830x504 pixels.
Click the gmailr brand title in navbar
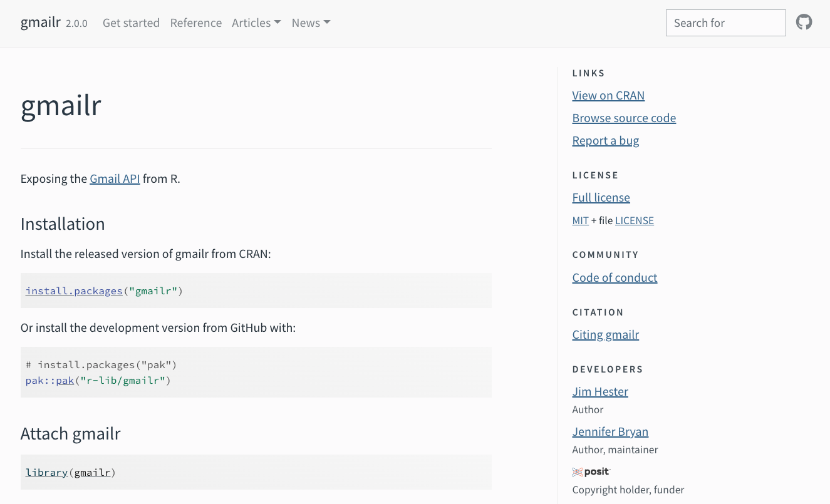(x=41, y=23)
